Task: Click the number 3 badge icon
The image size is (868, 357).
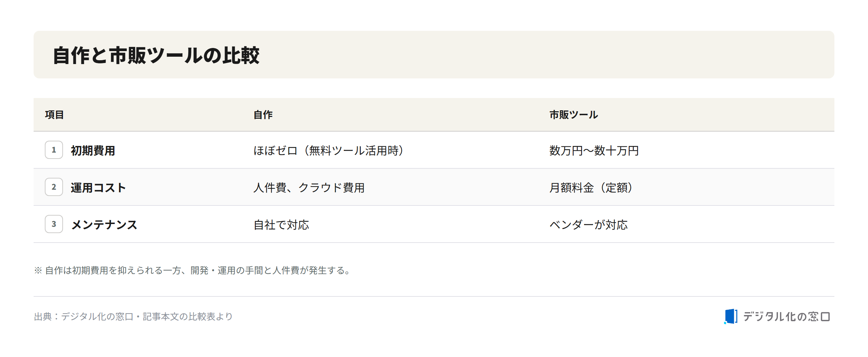Action: coord(54,224)
